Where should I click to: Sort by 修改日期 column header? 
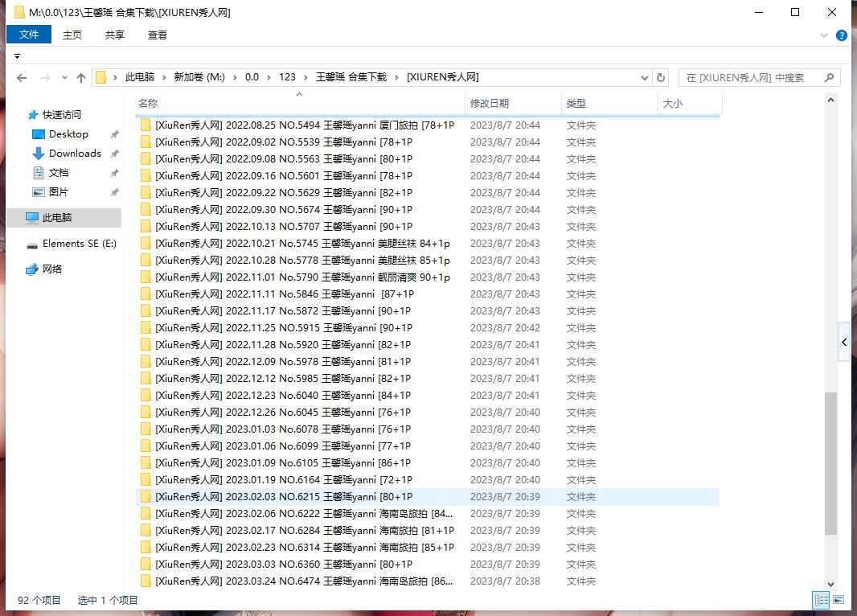pos(513,103)
